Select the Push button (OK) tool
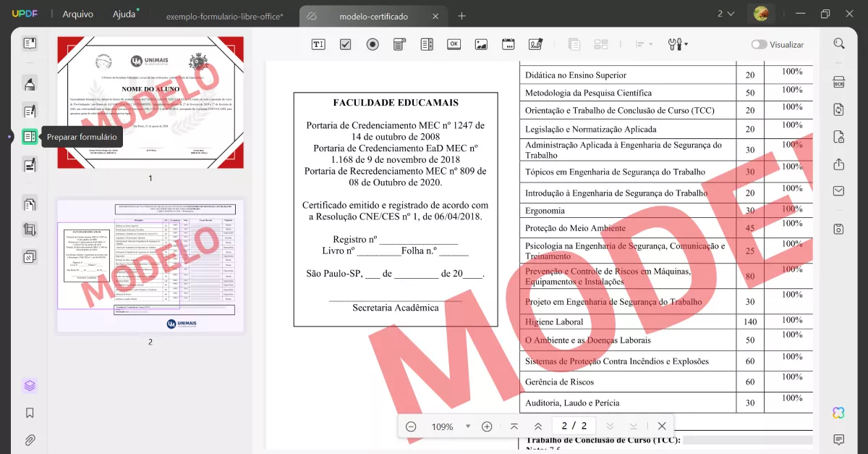 (x=454, y=43)
